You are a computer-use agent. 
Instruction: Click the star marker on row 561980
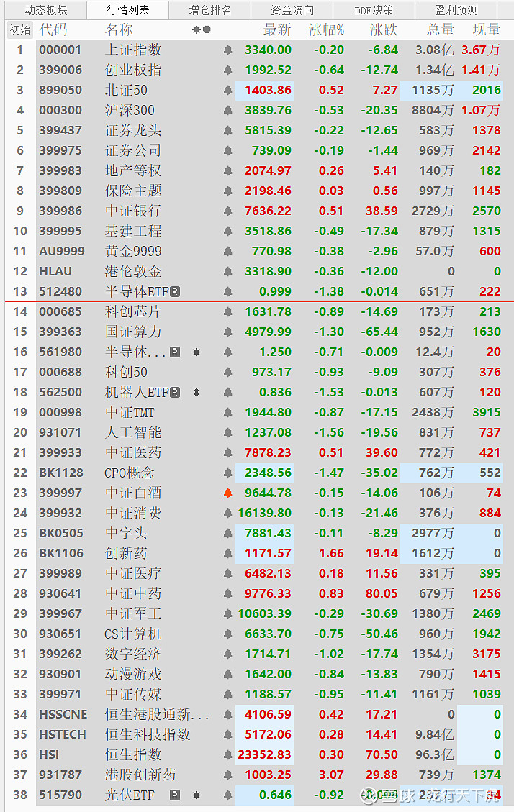pyautogui.click(x=197, y=352)
